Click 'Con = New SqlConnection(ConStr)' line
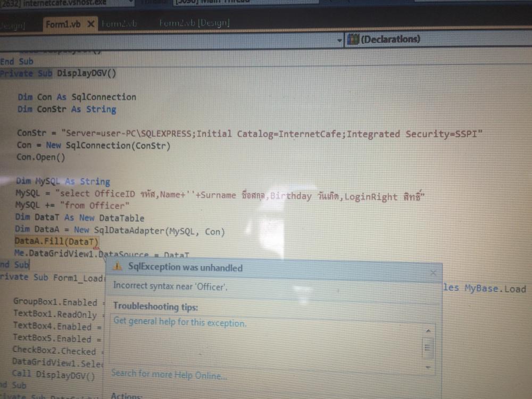 (x=94, y=146)
